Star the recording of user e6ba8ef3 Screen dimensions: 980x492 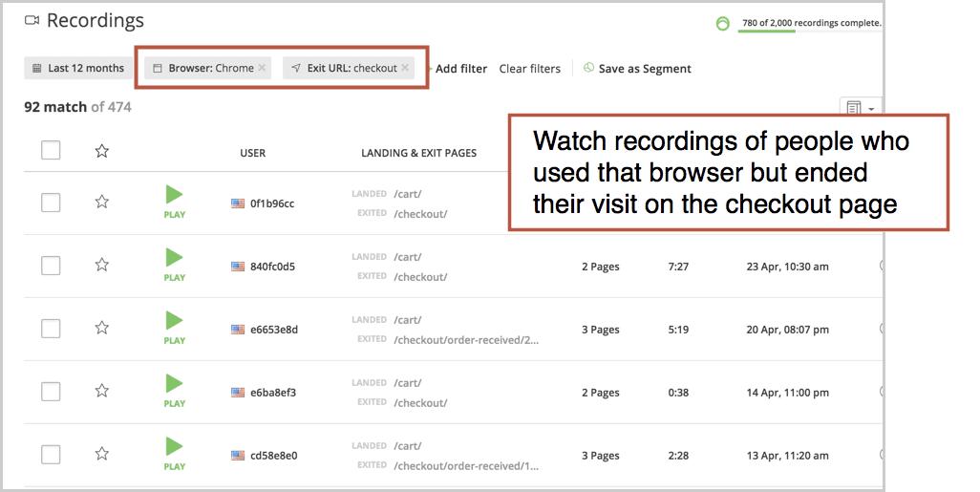click(102, 391)
